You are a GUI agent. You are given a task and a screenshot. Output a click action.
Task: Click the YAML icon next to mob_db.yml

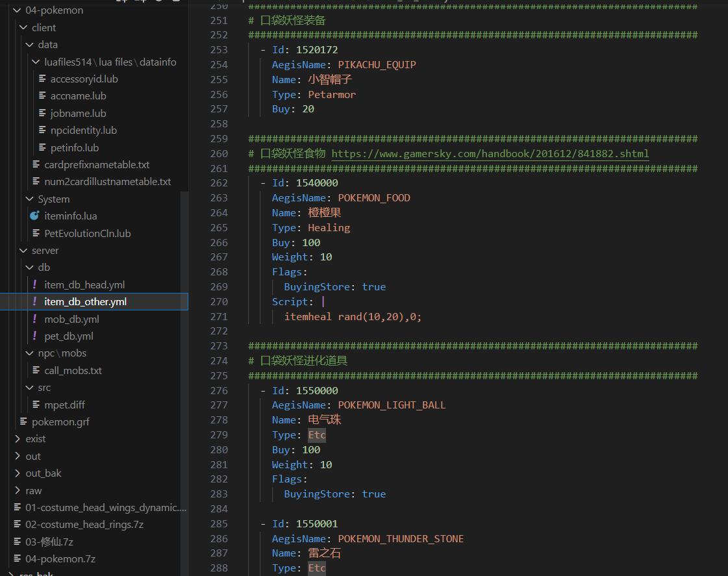click(35, 319)
